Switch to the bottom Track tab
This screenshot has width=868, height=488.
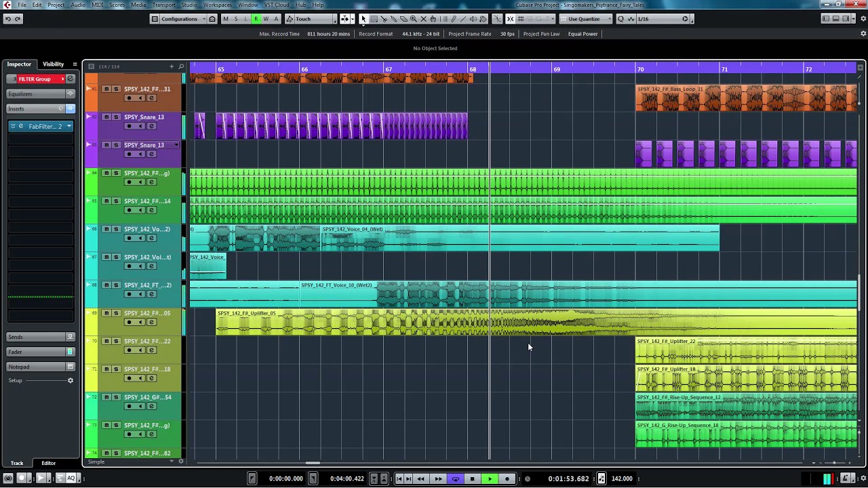pos(17,463)
